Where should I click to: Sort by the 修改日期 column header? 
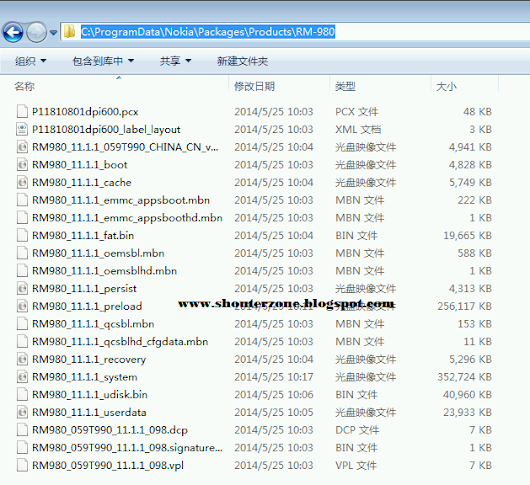coord(254,87)
